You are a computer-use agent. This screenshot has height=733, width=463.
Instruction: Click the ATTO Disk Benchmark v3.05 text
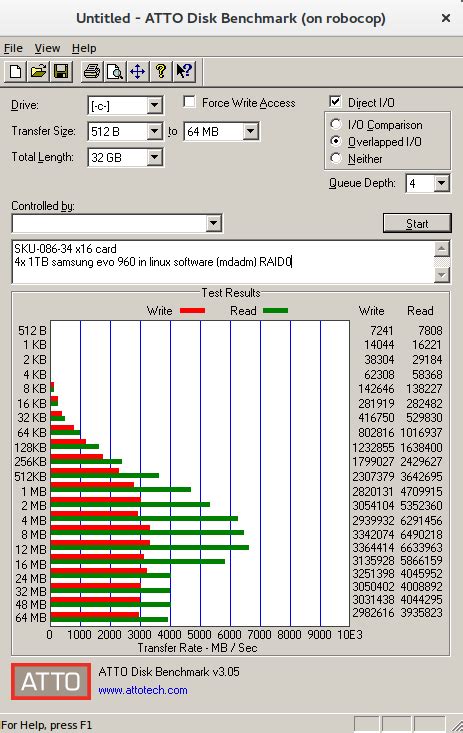(x=169, y=672)
